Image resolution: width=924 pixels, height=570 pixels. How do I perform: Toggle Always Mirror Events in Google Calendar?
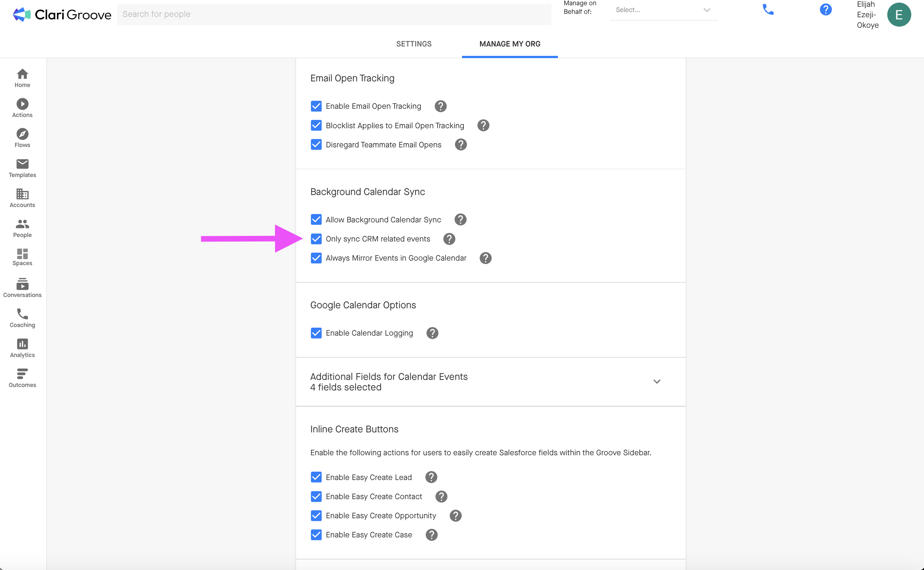316,258
